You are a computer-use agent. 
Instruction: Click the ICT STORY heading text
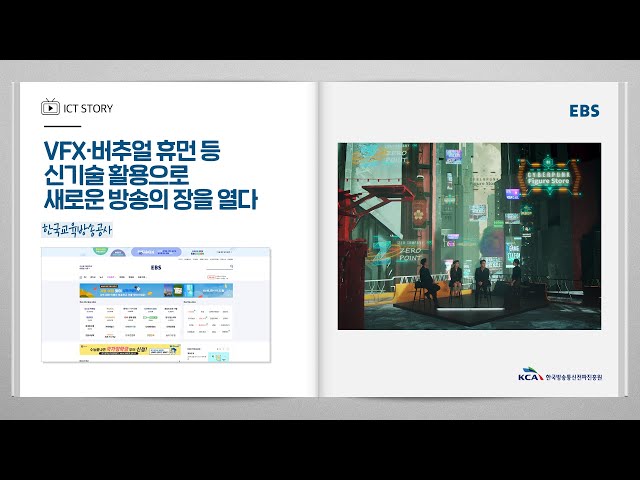88,109
